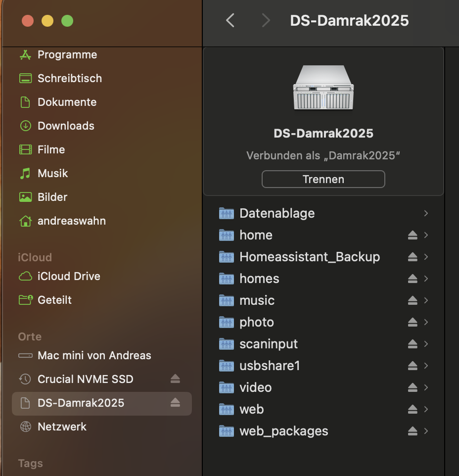Click the yellow minimize window button
The height and width of the screenshot is (476, 459).
[x=47, y=21]
